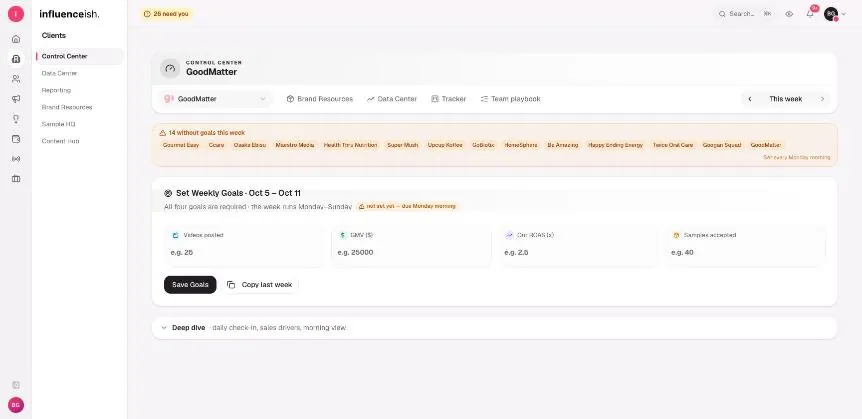The image size is (862, 419).
Task: Focus the Videos posted input field
Action: pos(244,252)
